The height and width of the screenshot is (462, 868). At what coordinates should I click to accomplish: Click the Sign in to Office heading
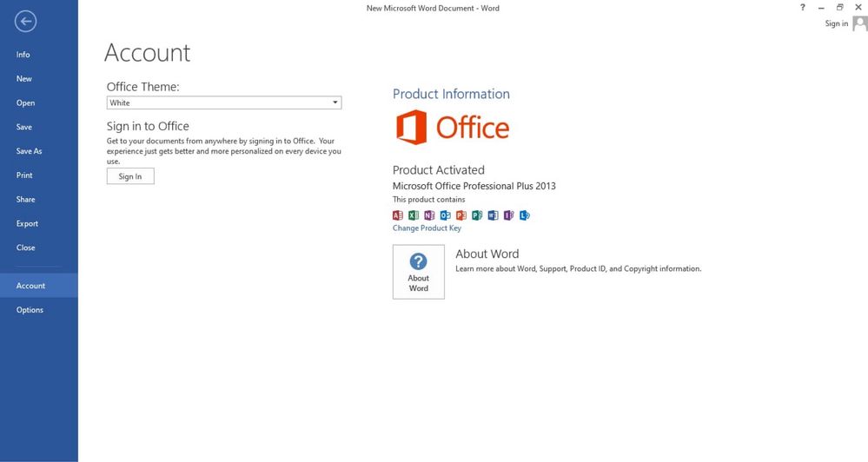[148, 126]
